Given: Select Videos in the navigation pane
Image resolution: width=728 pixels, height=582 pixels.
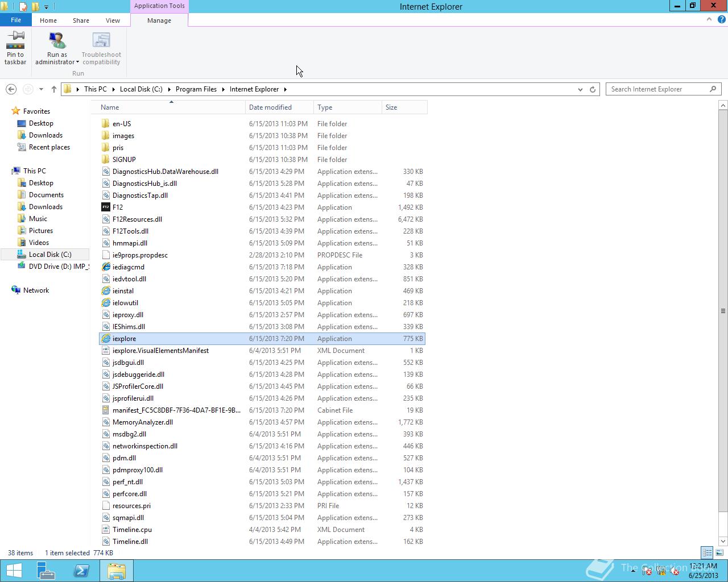Looking at the screenshot, I should pos(39,243).
